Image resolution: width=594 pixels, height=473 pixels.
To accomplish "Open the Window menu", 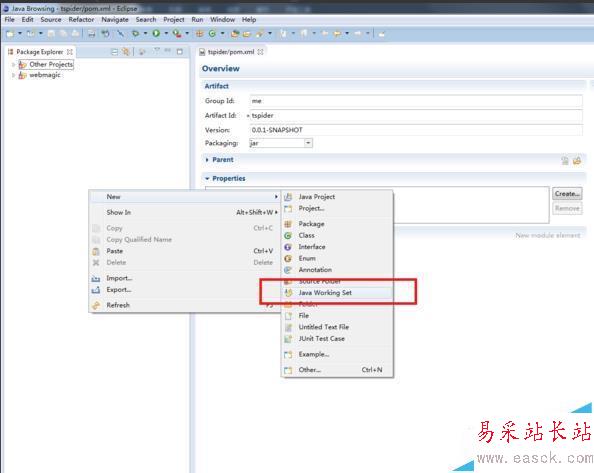I will pyautogui.click(x=222, y=20).
